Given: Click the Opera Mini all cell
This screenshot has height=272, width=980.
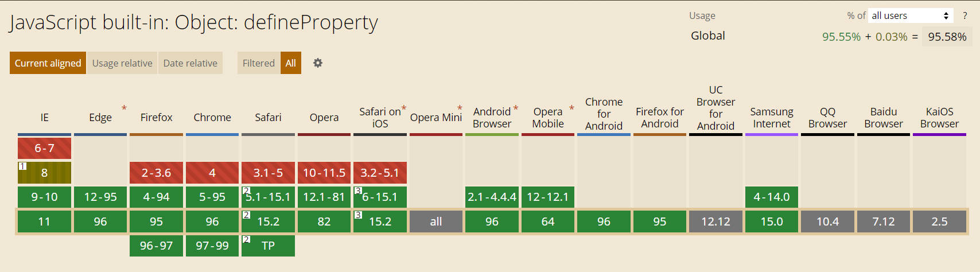Looking at the screenshot, I should (436, 222).
